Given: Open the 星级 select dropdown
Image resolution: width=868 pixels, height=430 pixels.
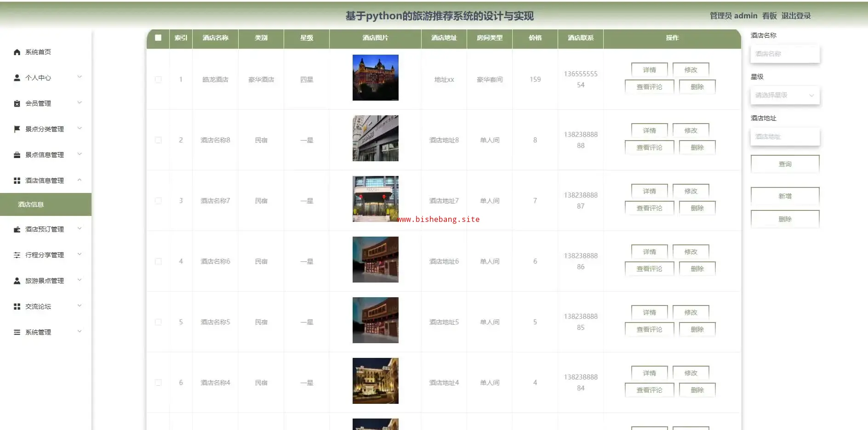Looking at the screenshot, I should pos(785,95).
